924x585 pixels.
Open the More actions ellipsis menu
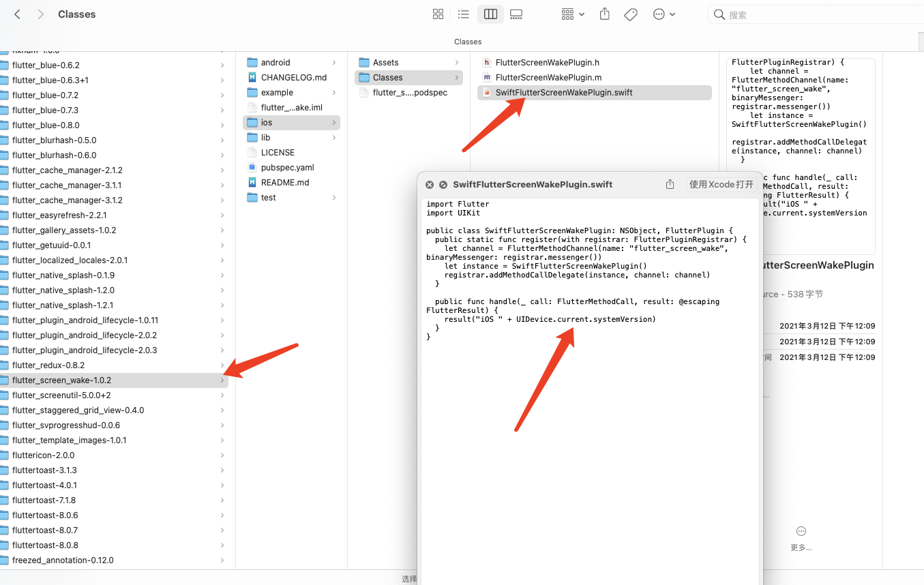click(x=664, y=14)
